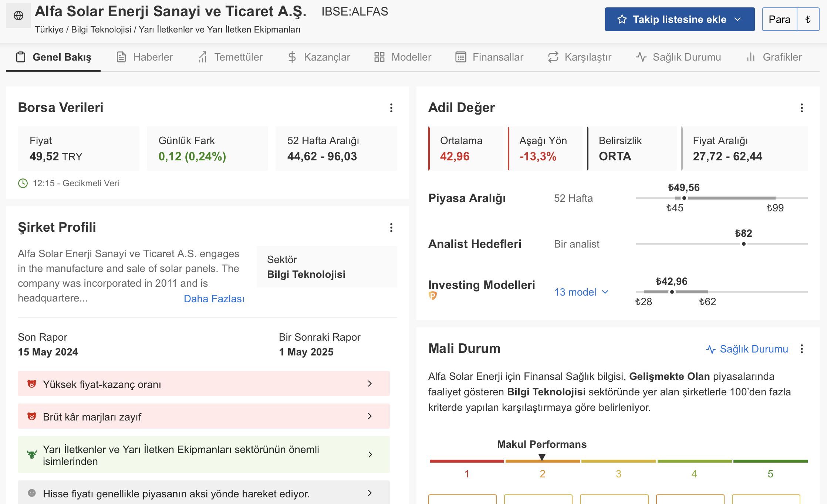Switch to the Genel Bakış tab
This screenshot has width=827, height=504.
tap(53, 57)
